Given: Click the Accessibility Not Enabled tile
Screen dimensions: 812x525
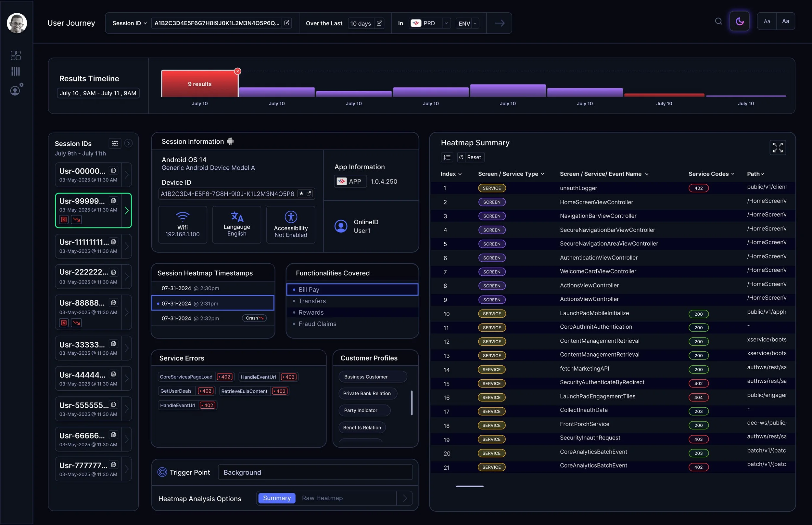Looking at the screenshot, I should (x=291, y=225).
